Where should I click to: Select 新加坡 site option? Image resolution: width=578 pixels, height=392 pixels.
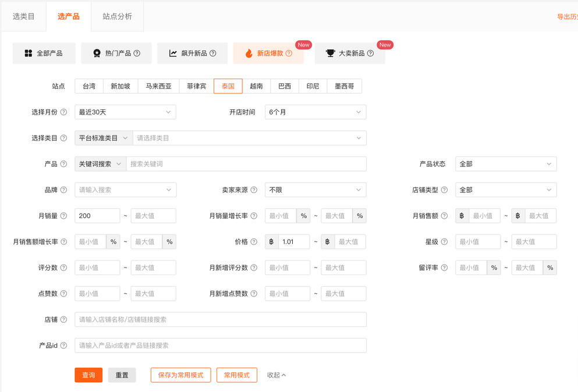click(120, 86)
